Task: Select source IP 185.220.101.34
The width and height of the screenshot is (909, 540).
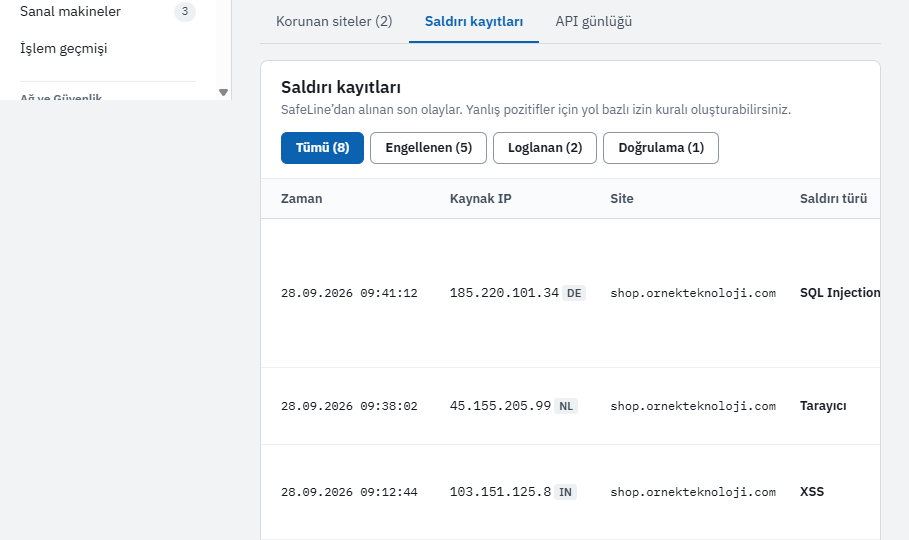Action: point(504,293)
